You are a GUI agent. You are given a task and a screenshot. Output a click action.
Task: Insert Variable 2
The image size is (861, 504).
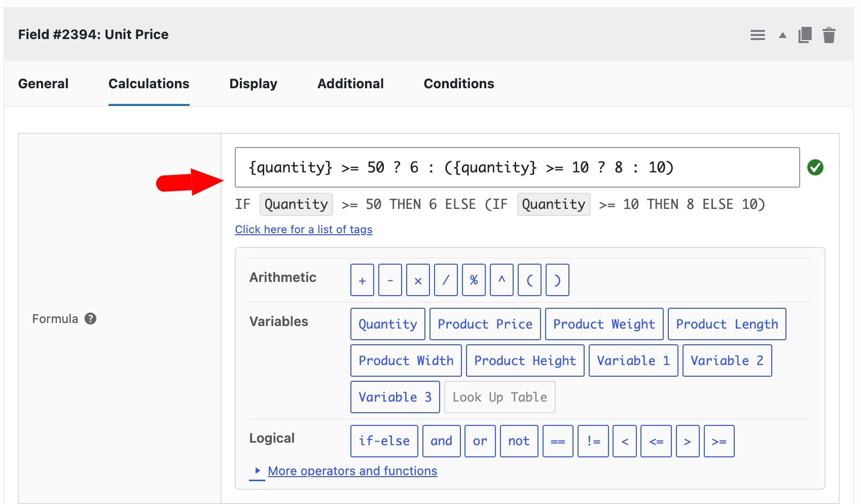[x=727, y=361]
